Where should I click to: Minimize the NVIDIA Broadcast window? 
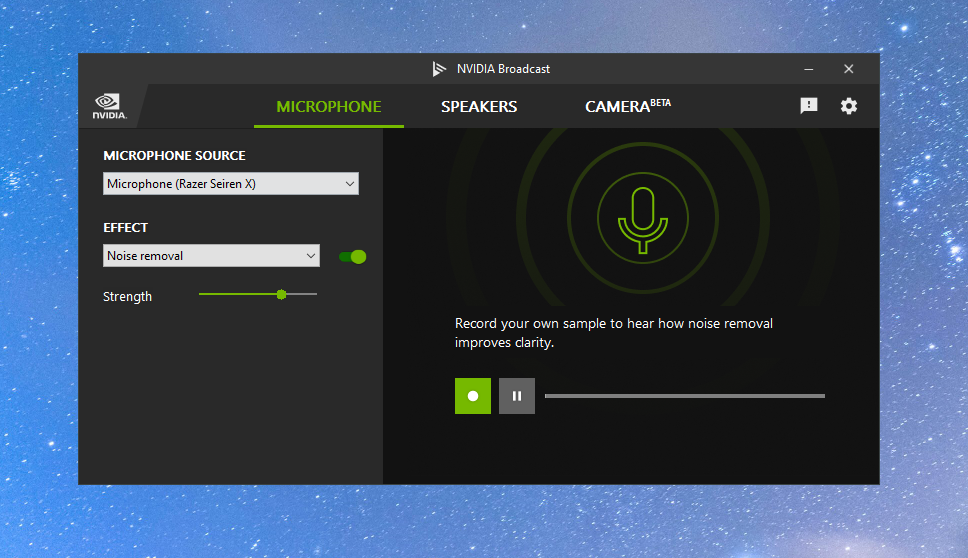click(809, 69)
